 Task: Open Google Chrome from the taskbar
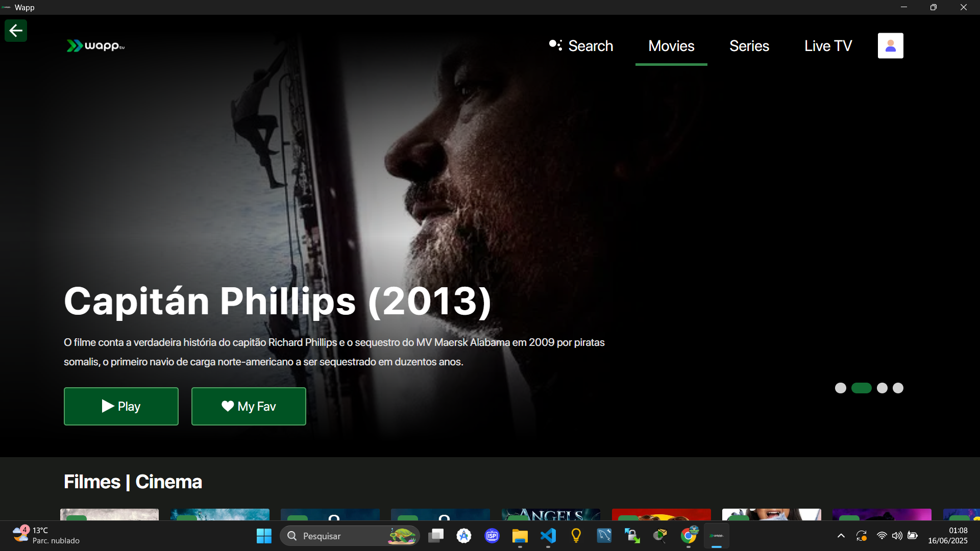(x=688, y=536)
